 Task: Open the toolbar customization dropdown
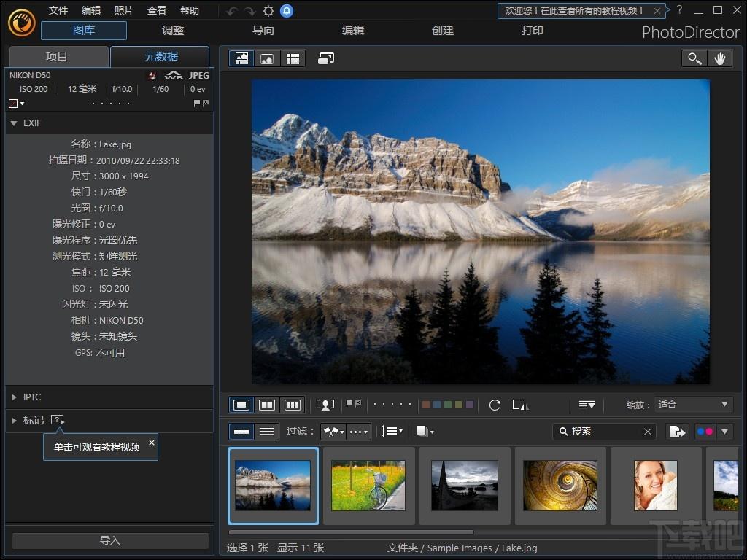(x=587, y=405)
